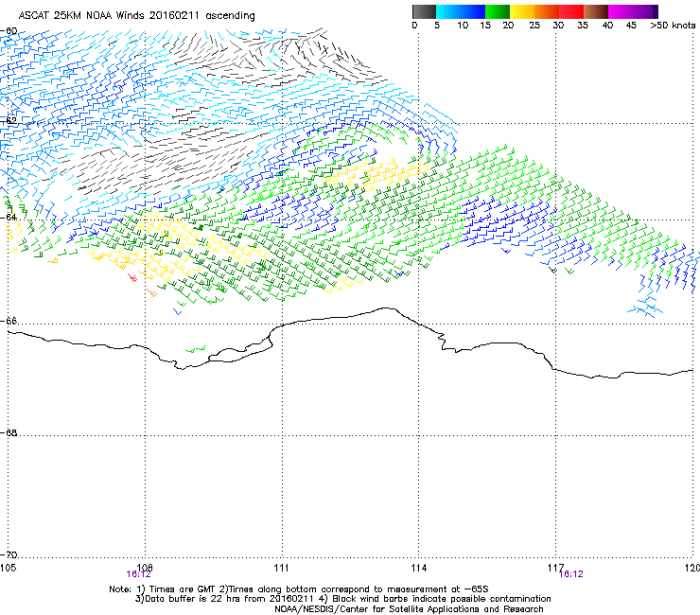Click the light blue barb cluster near longitude 119

pyautogui.click(x=645, y=308)
